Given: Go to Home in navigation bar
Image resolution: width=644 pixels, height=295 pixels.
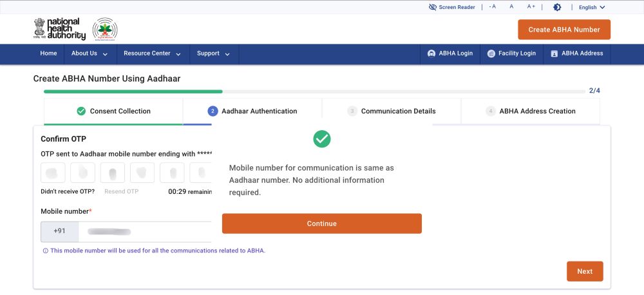Looking at the screenshot, I should [48, 53].
